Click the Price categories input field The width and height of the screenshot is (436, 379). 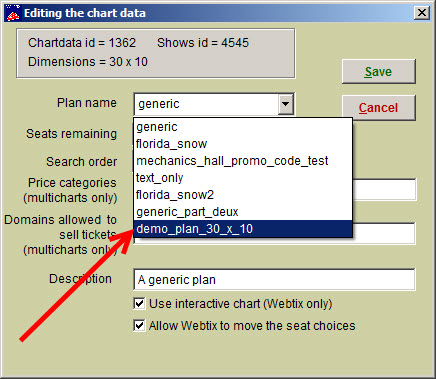384,190
